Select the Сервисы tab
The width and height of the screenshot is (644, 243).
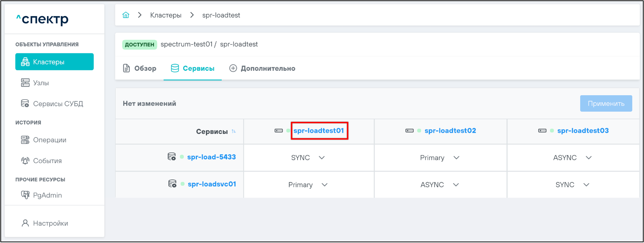point(193,68)
